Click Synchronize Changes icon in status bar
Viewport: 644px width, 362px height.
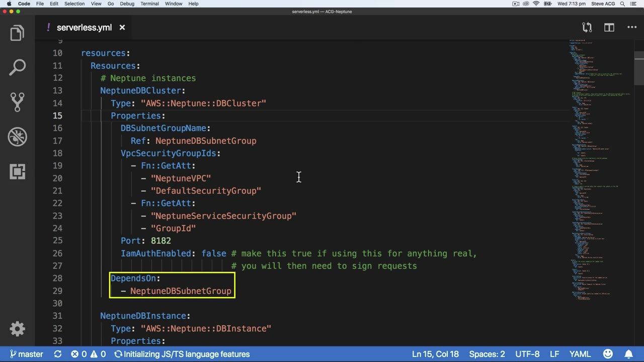[x=58, y=354]
